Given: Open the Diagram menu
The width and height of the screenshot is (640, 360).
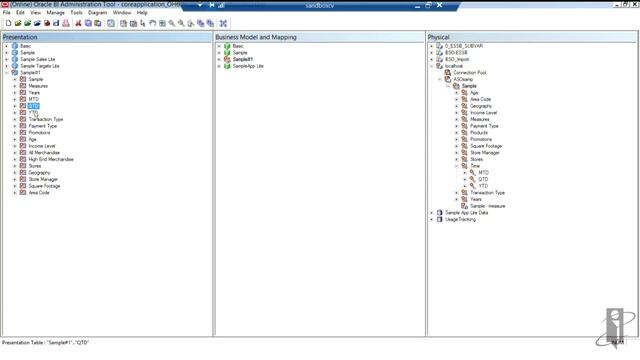Looking at the screenshot, I should pos(98,13).
